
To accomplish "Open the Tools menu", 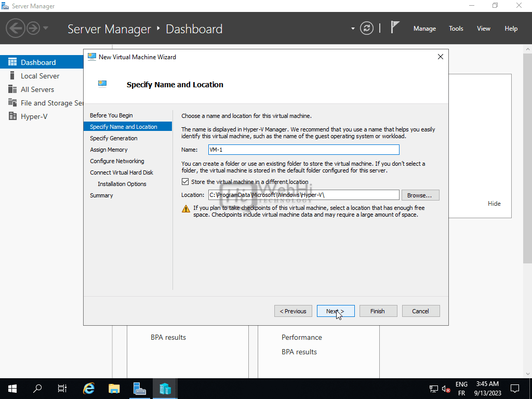I will 456,29.
